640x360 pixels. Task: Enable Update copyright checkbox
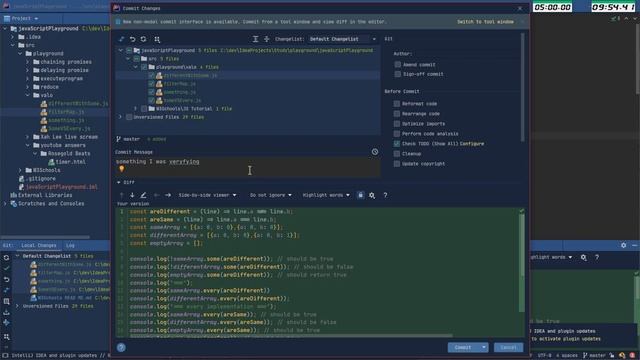pyautogui.click(x=397, y=164)
